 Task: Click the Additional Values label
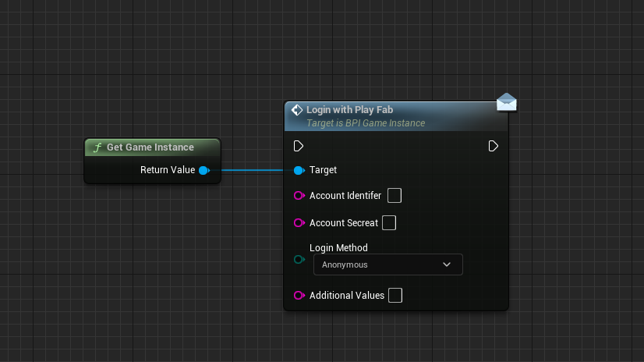(x=347, y=296)
